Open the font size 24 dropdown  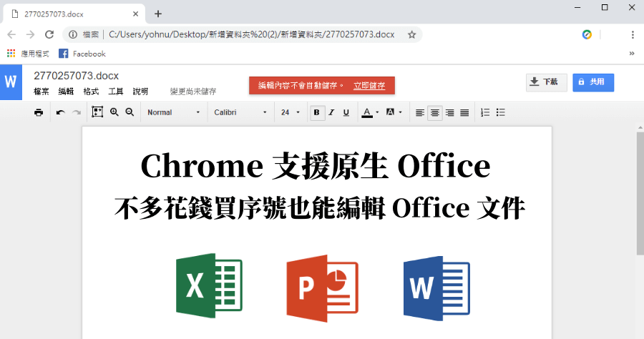[291, 112]
